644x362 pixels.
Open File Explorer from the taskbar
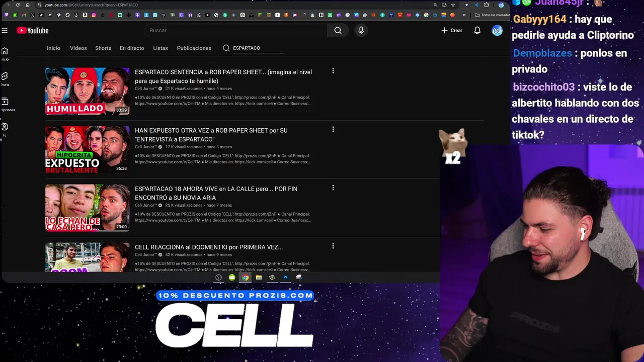(259, 278)
